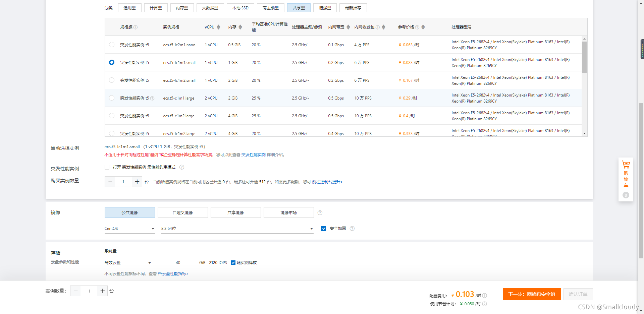Click system disk size field showing 40
This screenshot has width=644, height=314.
(x=178, y=263)
